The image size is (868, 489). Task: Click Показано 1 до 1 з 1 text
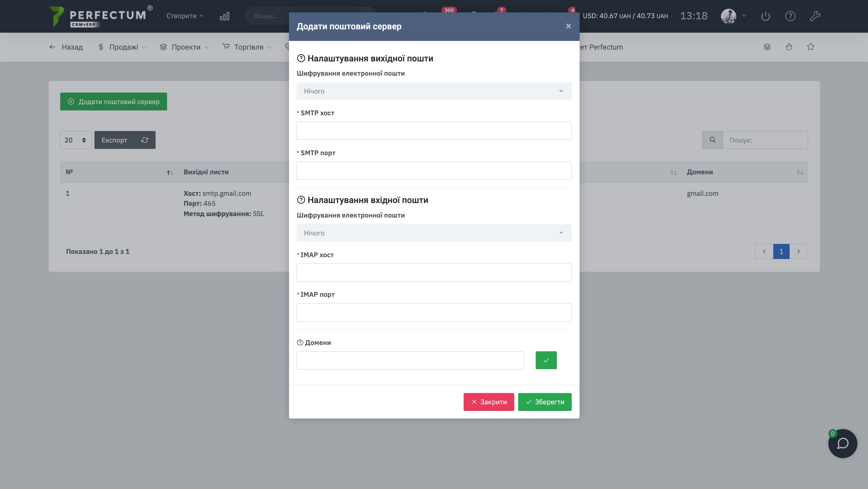98,251
